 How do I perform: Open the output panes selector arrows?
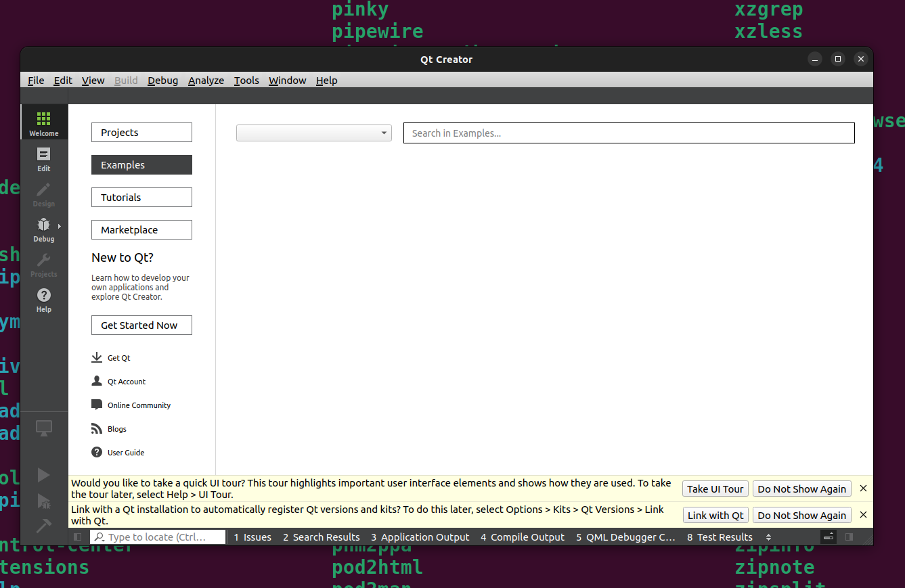[x=768, y=537]
